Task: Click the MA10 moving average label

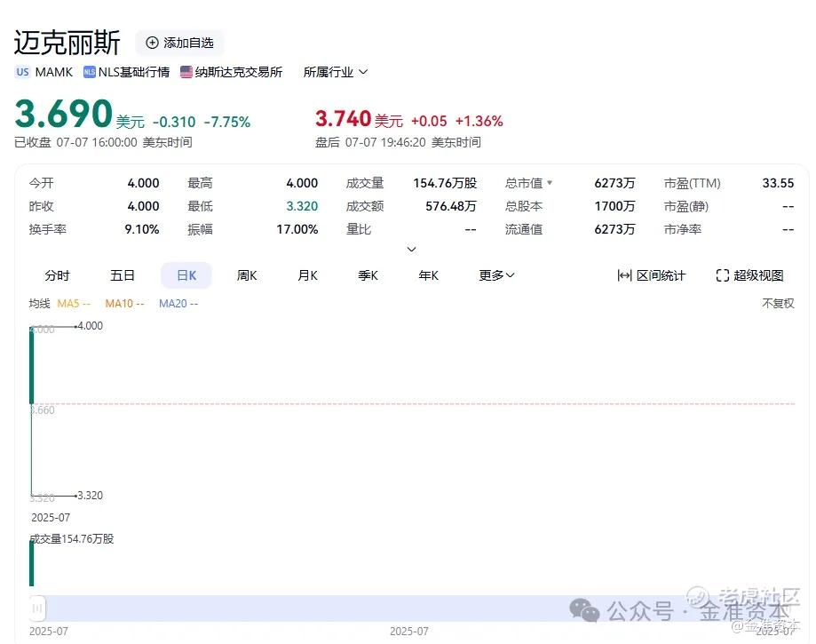Action: [x=124, y=304]
